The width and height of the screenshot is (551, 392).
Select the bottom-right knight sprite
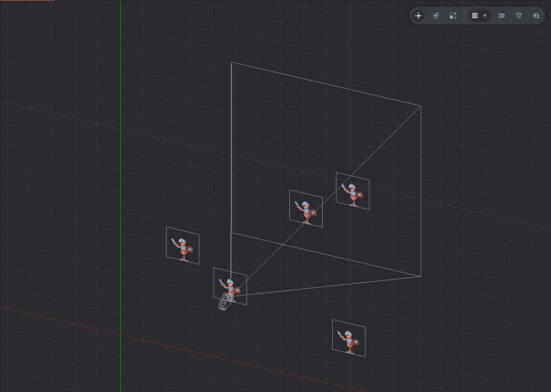349,338
